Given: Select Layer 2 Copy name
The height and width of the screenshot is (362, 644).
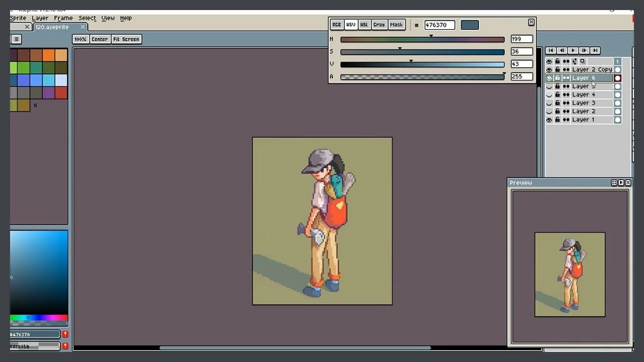Looking at the screenshot, I should point(592,69).
